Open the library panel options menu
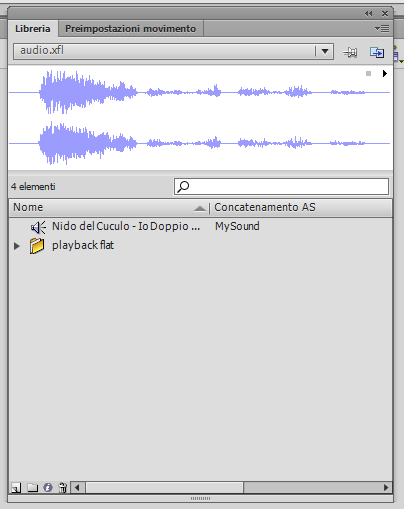 [382, 29]
